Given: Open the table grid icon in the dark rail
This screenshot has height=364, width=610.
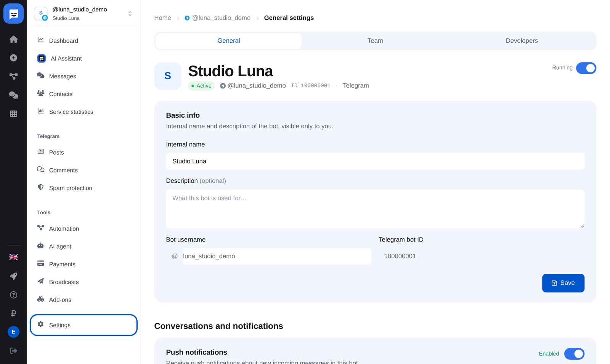Looking at the screenshot, I should 13,113.
